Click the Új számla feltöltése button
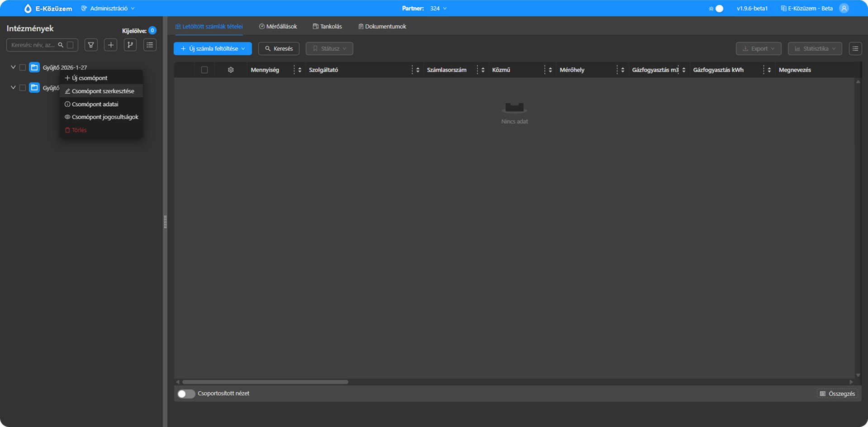 click(x=213, y=48)
